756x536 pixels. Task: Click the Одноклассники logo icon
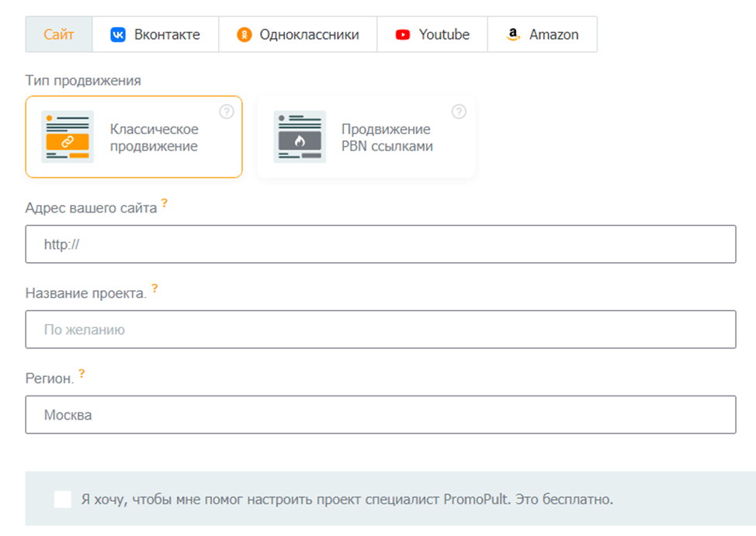click(x=244, y=35)
